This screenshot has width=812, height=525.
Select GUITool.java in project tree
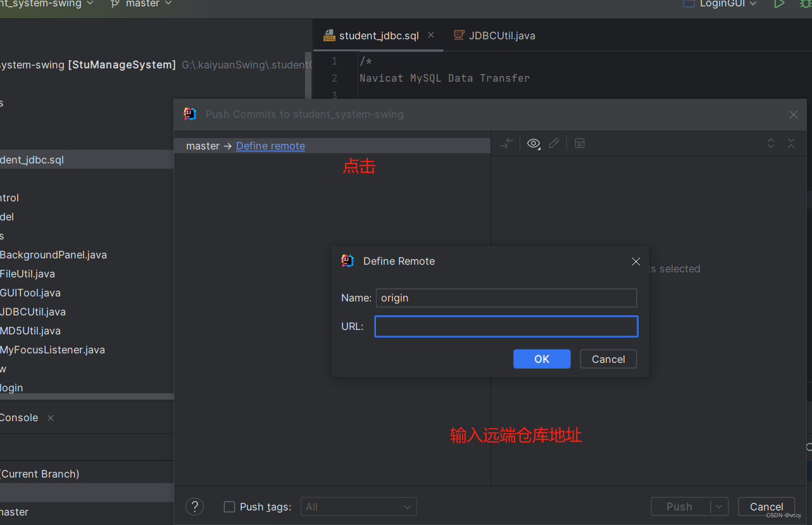[x=30, y=293]
